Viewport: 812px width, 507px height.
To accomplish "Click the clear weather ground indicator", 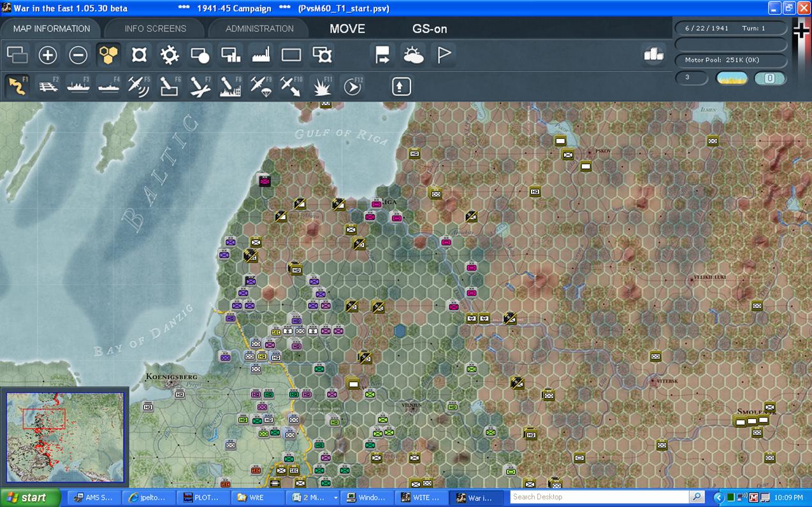I will click(x=732, y=78).
